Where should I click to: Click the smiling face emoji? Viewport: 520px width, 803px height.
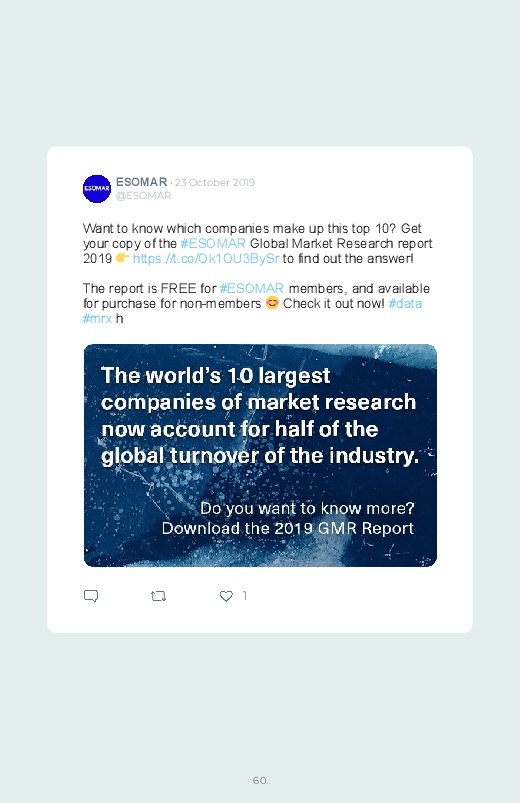(272, 303)
